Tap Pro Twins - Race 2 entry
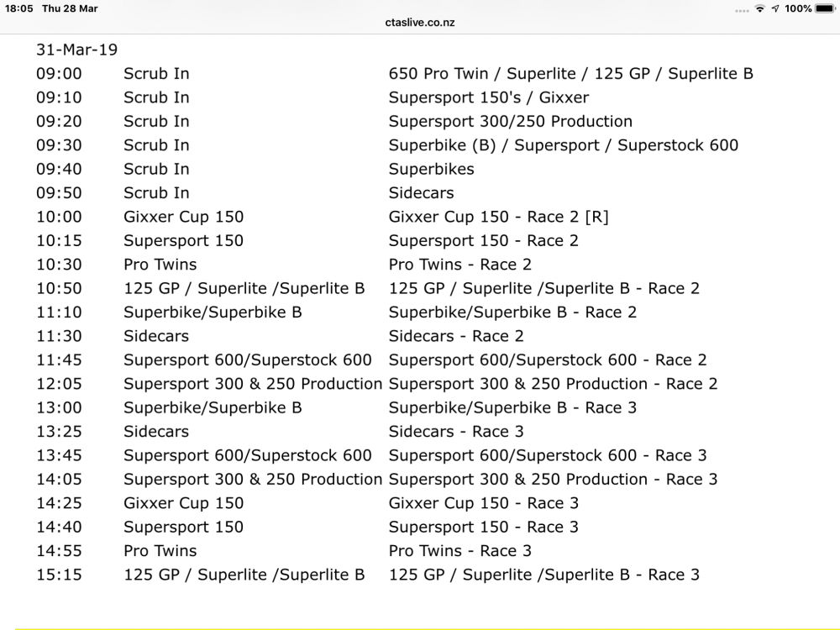840x630 pixels. [459, 265]
